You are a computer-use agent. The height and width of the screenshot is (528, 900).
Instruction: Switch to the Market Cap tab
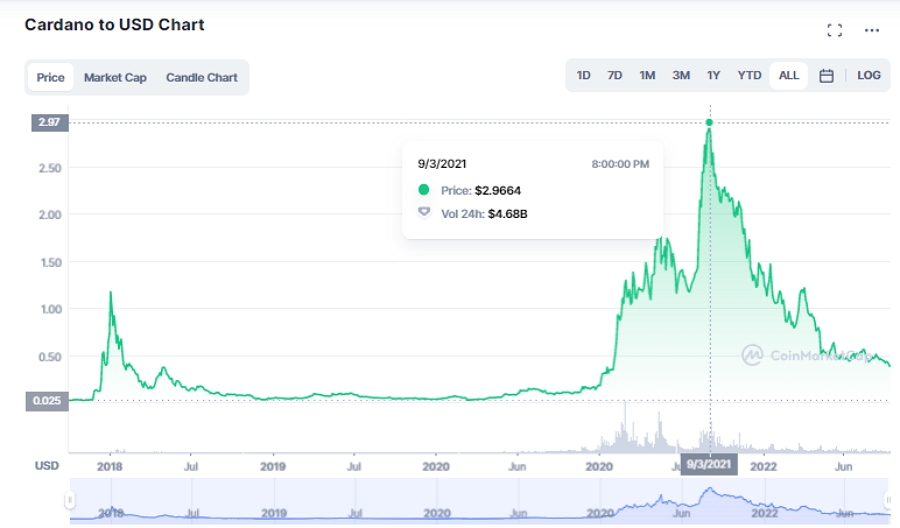click(115, 77)
